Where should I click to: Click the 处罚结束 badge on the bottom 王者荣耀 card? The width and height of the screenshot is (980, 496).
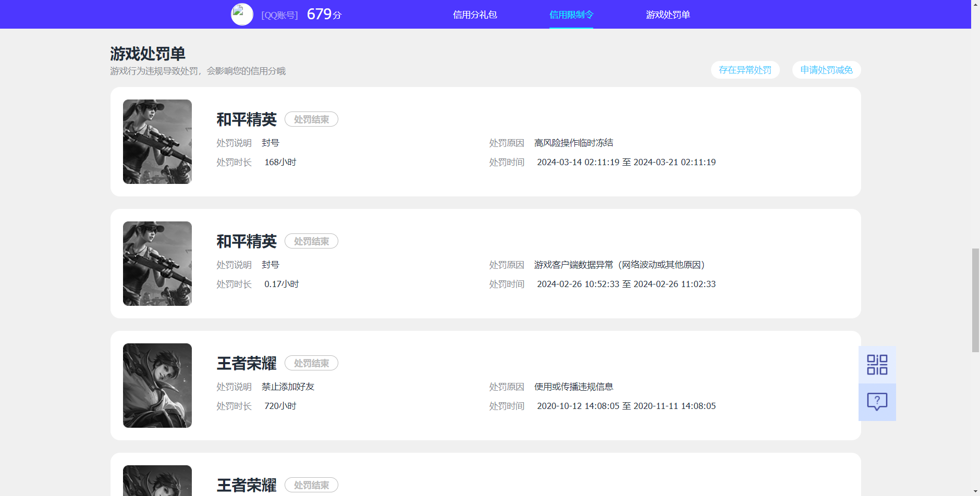[311, 485]
